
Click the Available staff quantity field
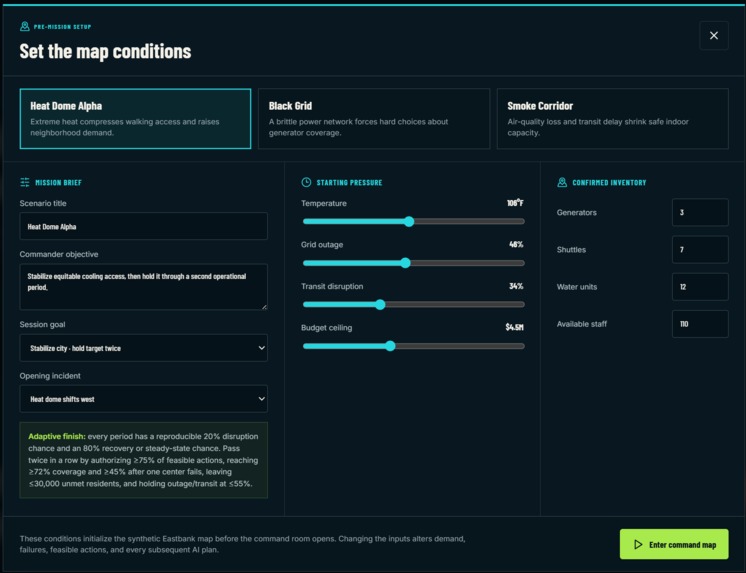[700, 324]
